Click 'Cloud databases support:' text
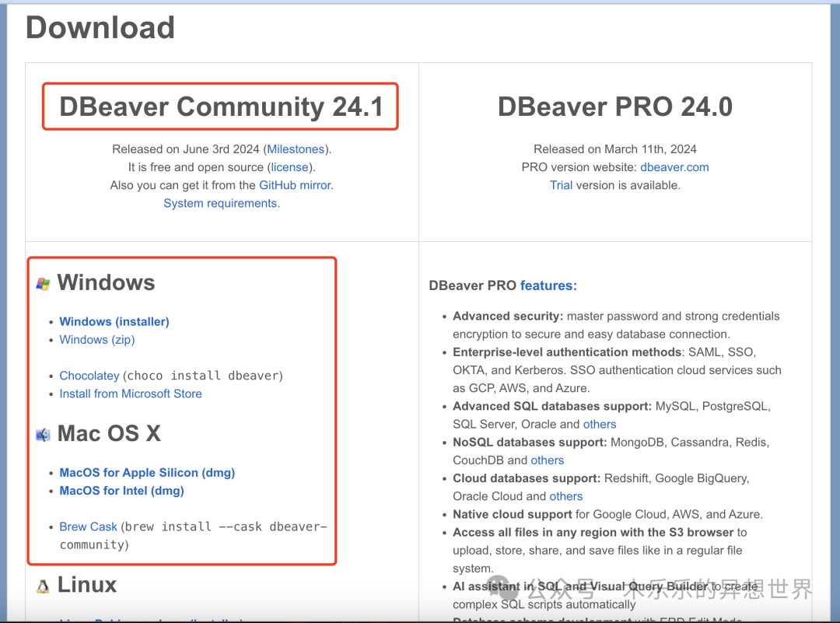The height and width of the screenshot is (623, 840). (526, 478)
